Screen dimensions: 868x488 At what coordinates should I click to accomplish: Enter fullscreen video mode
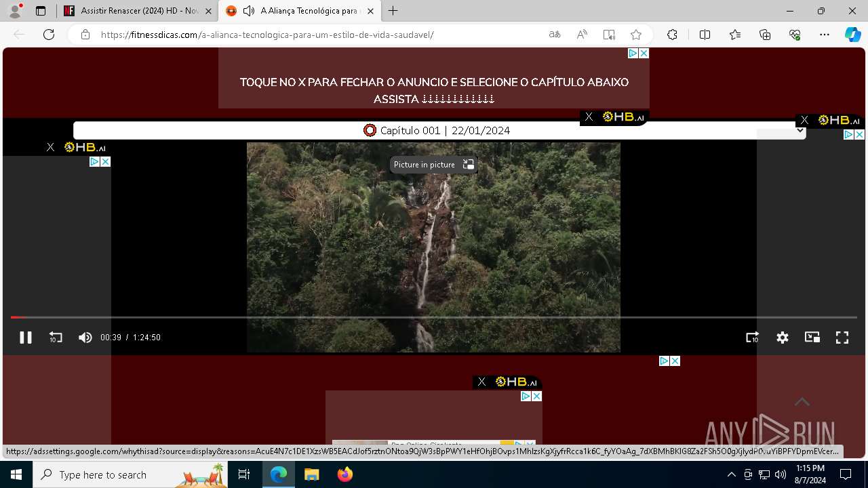[842, 338]
